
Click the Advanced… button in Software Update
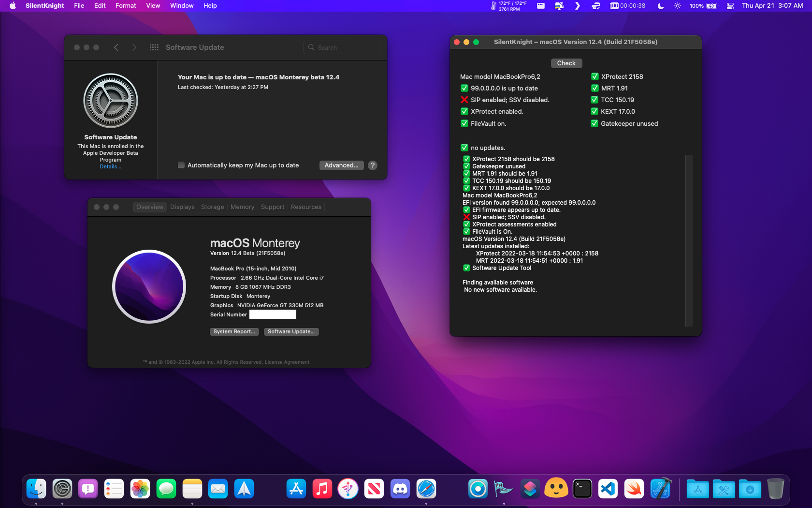[x=342, y=165]
